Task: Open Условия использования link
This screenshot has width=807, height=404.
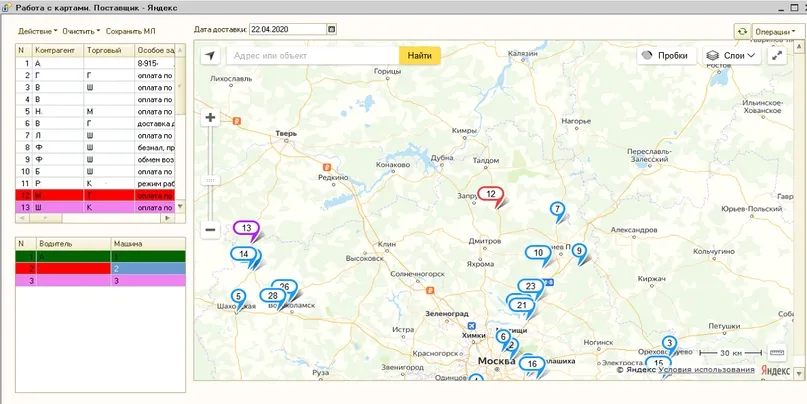Action: pyautogui.click(x=706, y=370)
